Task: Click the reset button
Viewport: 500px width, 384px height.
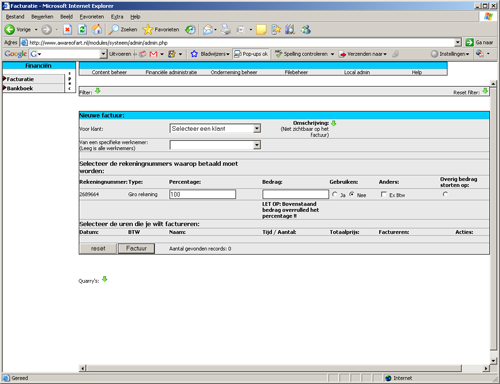Action: [98, 248]
